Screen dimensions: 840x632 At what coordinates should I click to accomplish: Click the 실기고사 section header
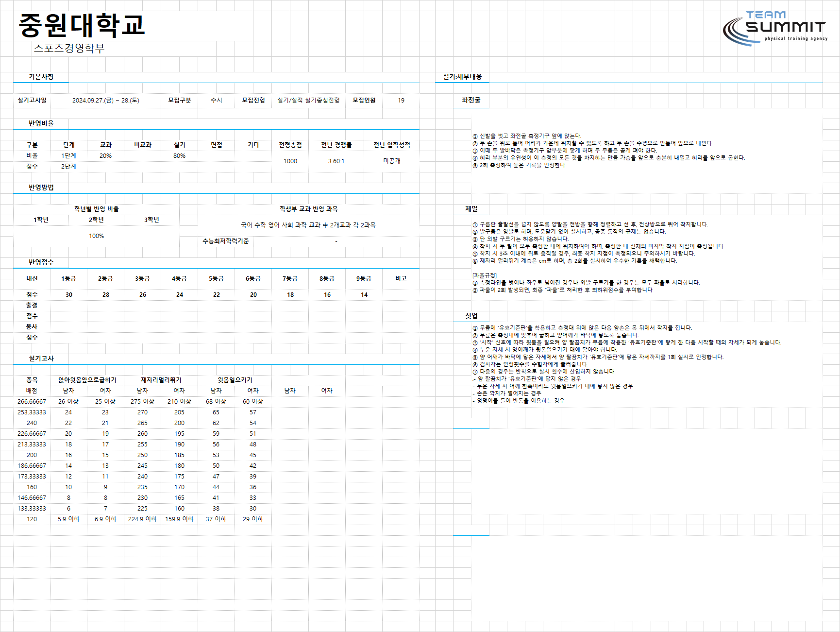pos(41,359)
